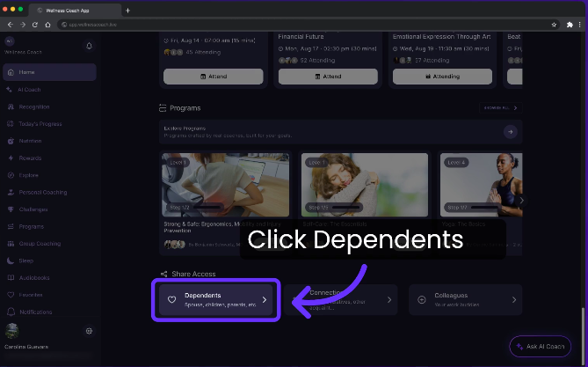Expand the Colleagues card chevron
Image resolution: width=588 pixels, height=367 pixels.
(x=514, y=300)
